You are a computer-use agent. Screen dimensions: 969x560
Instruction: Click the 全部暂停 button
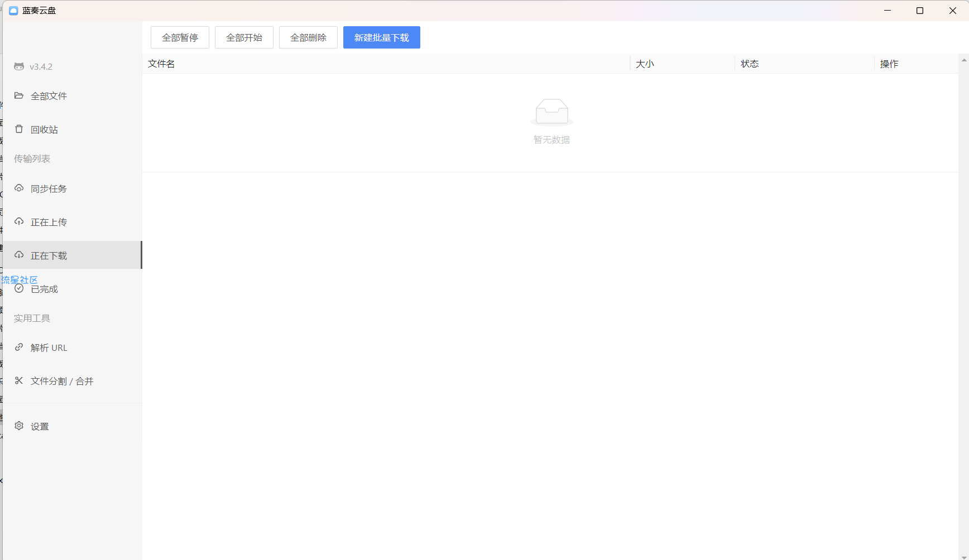click(x=180, y=37)
